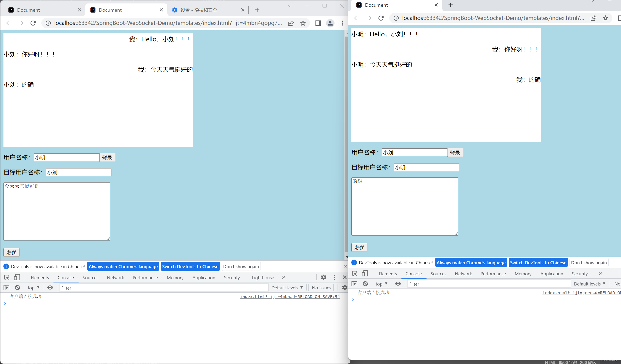This screenshot has width=621, height=364.
Task: Switch to the Network tab in left DevTools
Action: [x=115, y=277]
